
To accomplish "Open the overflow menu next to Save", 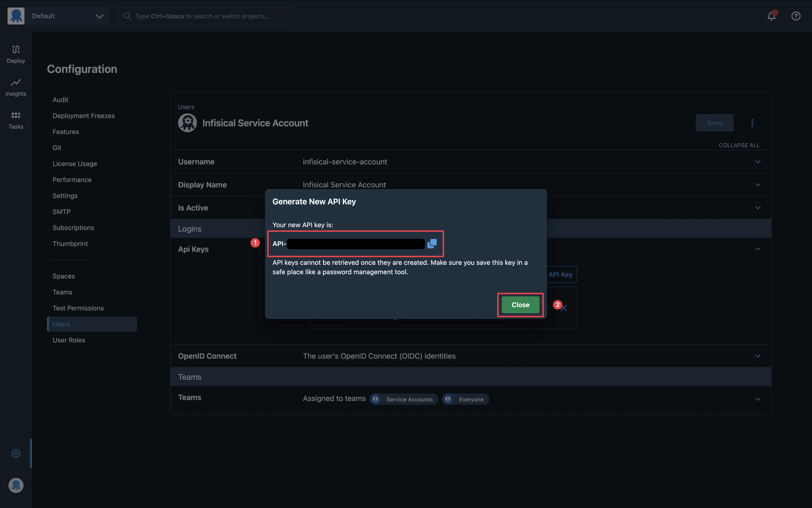I will [752, 123].
